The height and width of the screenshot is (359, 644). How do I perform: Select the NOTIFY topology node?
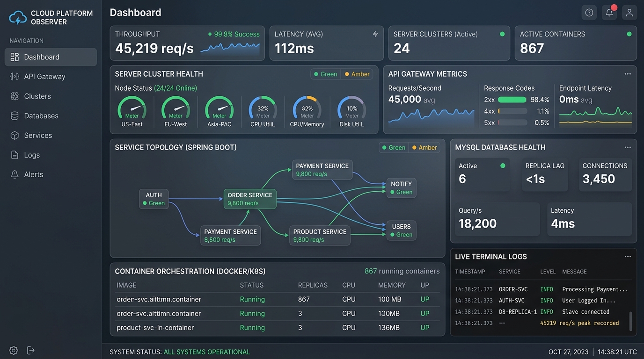pyautogui.click(x=401, y=188)
